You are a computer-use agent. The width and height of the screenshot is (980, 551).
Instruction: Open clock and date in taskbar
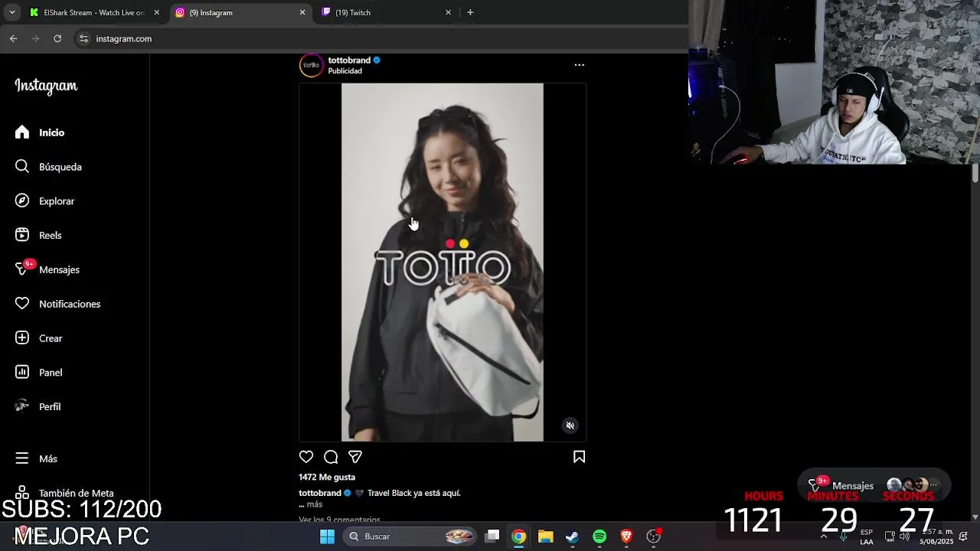click(x=936, y=536)
